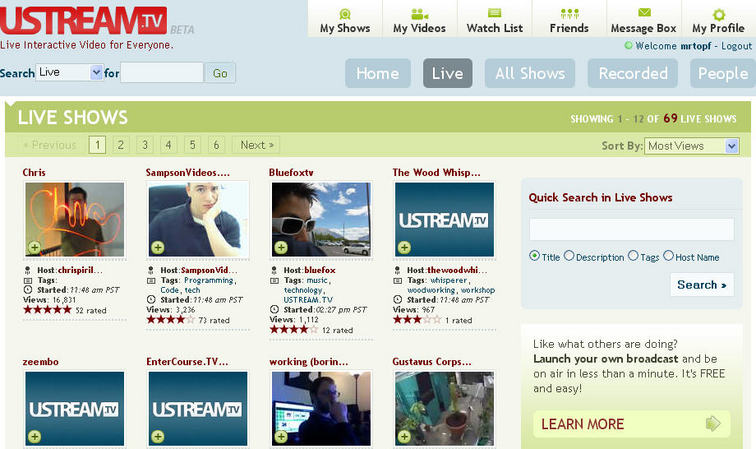
Task: Switch to the Recorded tab
Action: [x=633, y=73]
